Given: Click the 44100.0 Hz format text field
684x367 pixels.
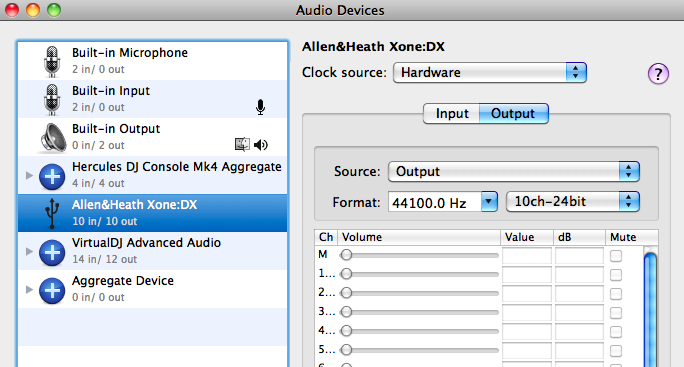Looking at the screenshot, I should point(435,202).
